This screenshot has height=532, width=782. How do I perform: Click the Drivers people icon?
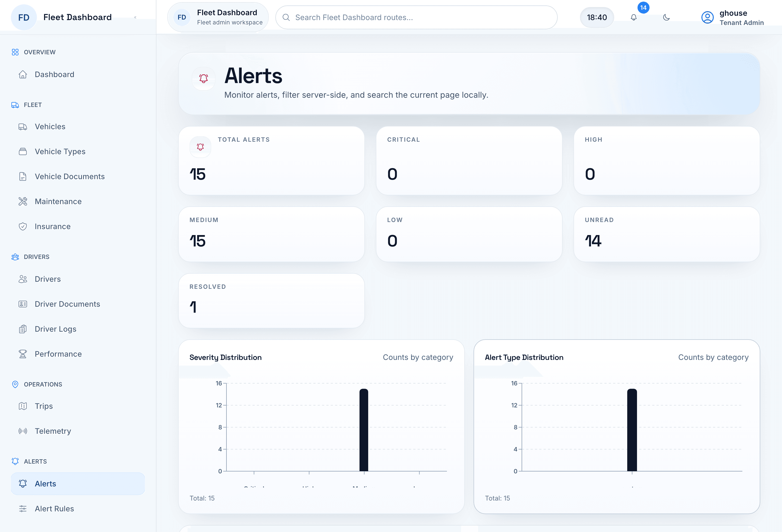tap(23, 279)
